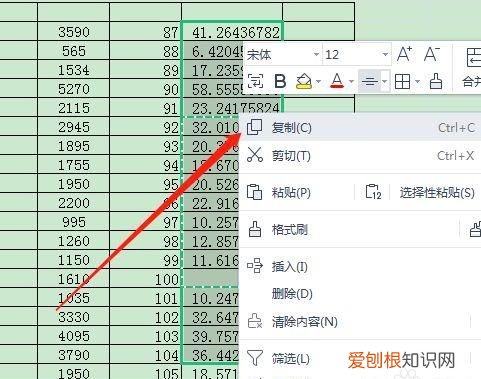Select the cell numbered 92

145,127
